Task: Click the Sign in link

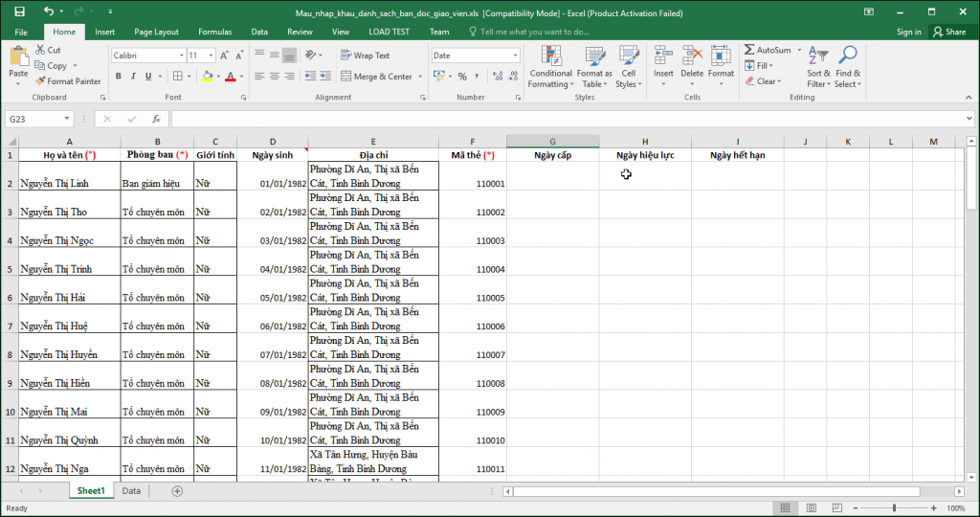Action: [x=909, y=32]
